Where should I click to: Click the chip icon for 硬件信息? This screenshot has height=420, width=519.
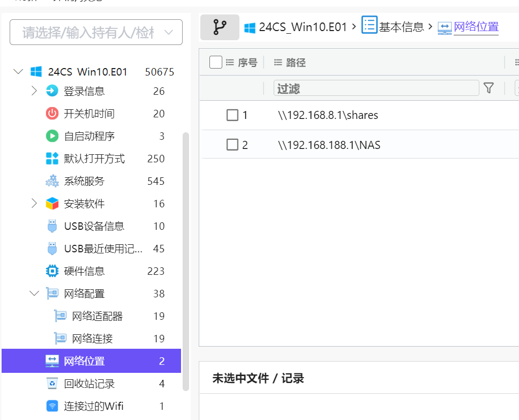[x=52, y=271]
